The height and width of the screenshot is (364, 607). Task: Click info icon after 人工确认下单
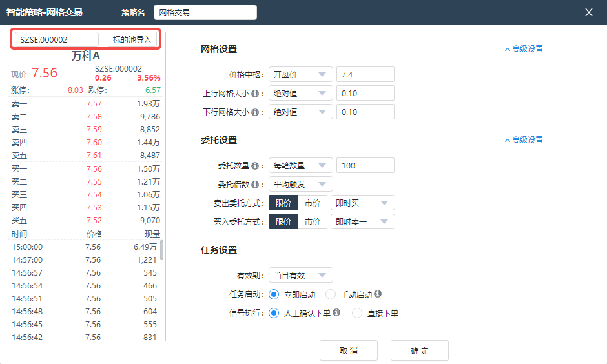336,313
